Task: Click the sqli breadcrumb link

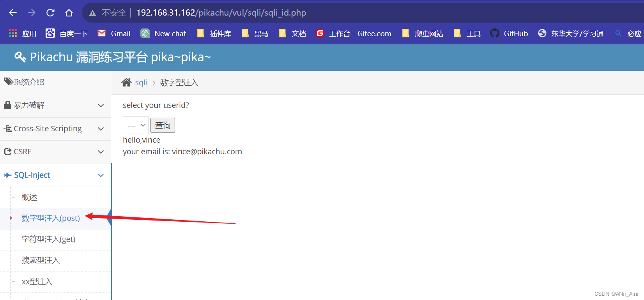Action: (x=141, y=83)
